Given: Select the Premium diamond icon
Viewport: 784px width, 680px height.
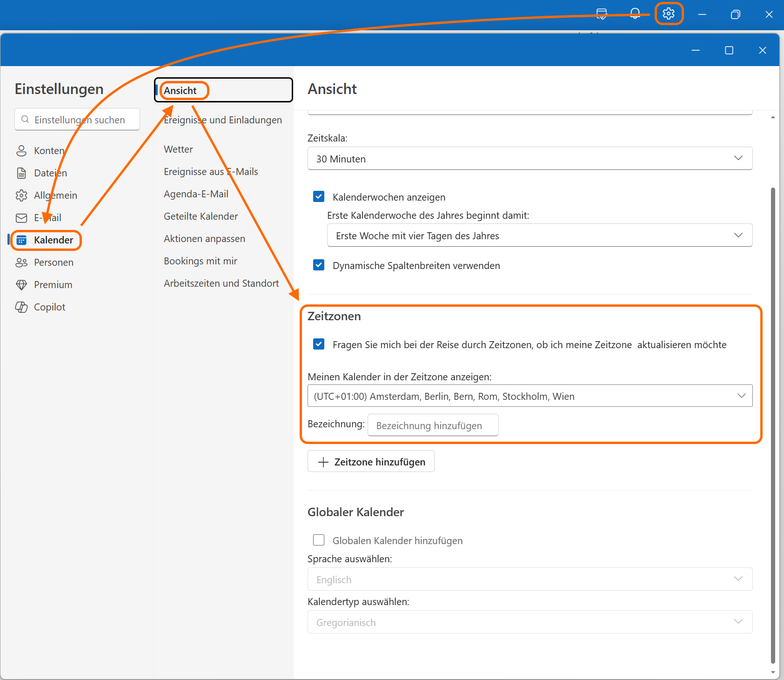Looking at the screenshot, I should 21,285.
